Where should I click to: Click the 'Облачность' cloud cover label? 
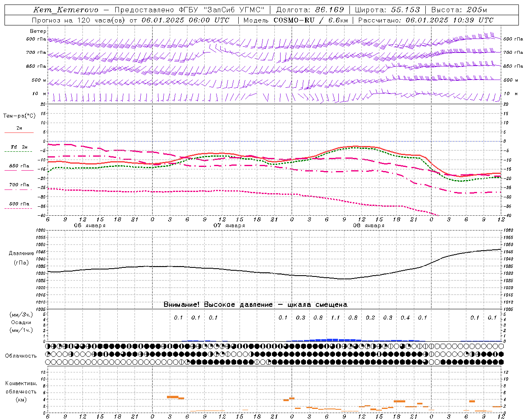point(21,356)
